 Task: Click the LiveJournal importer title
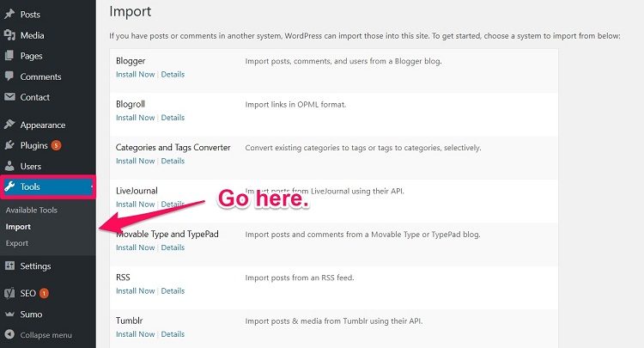[137, 191]
